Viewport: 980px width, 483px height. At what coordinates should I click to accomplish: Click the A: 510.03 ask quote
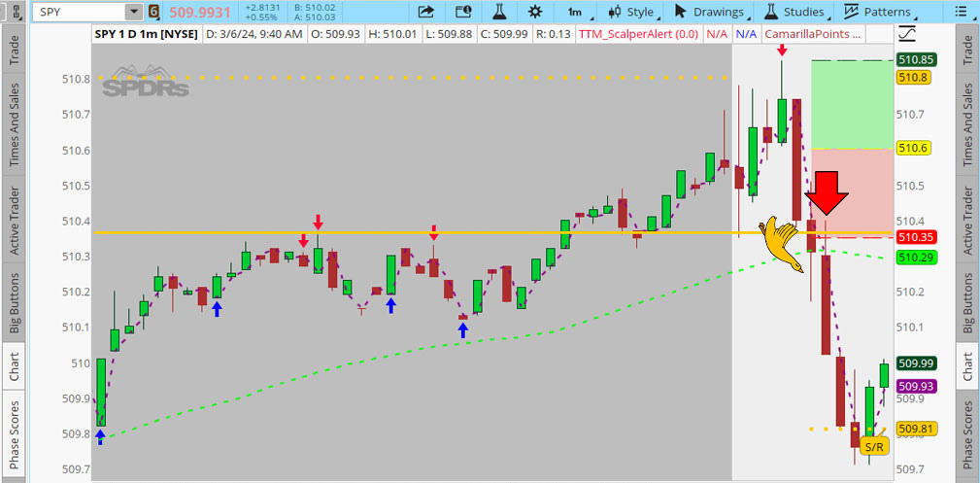[317, 17]
